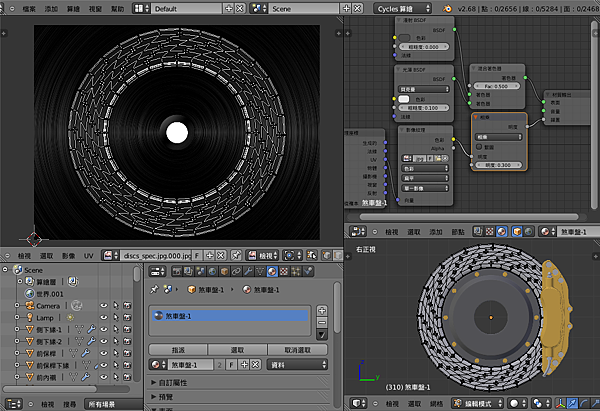Toggle renderability camera icon for Lamp
600x411 pixels.
[127, 317]
